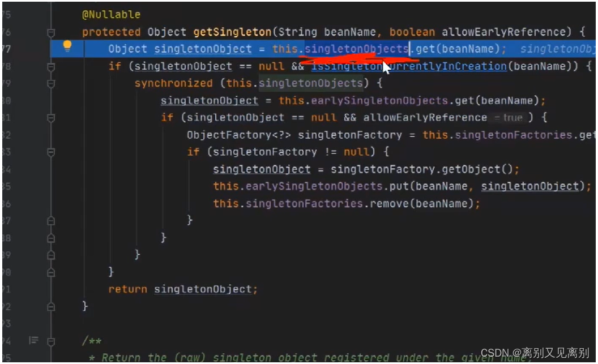Click the '= true' inline value hint

click(509, 117)
